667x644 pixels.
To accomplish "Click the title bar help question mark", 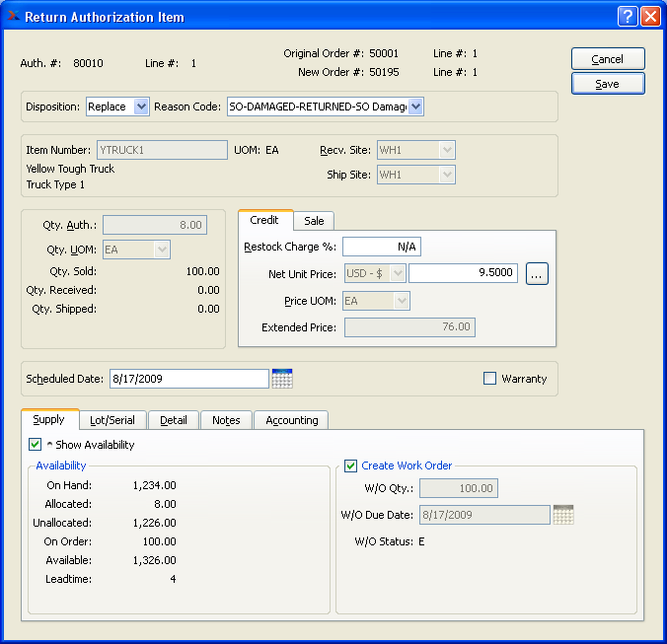I will point(628,17).
